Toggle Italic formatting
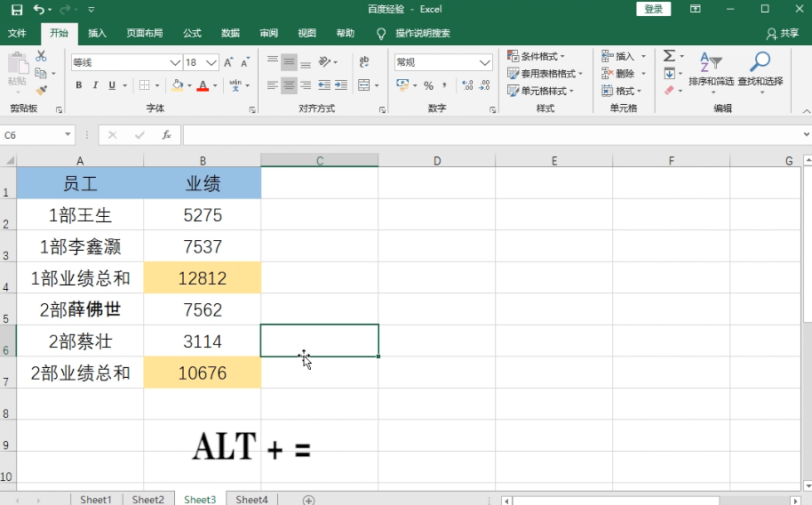This screenshot has width=812, height=505. 95,85
